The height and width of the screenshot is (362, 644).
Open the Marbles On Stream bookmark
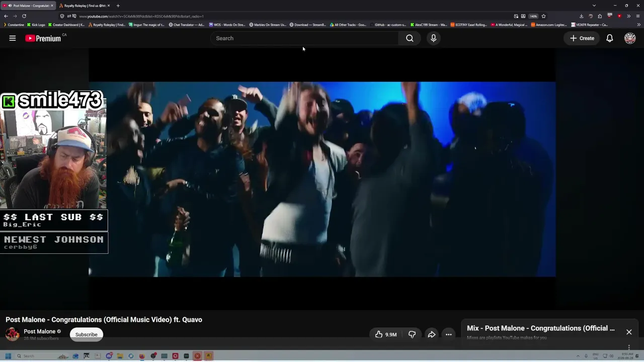click(268, 25)
